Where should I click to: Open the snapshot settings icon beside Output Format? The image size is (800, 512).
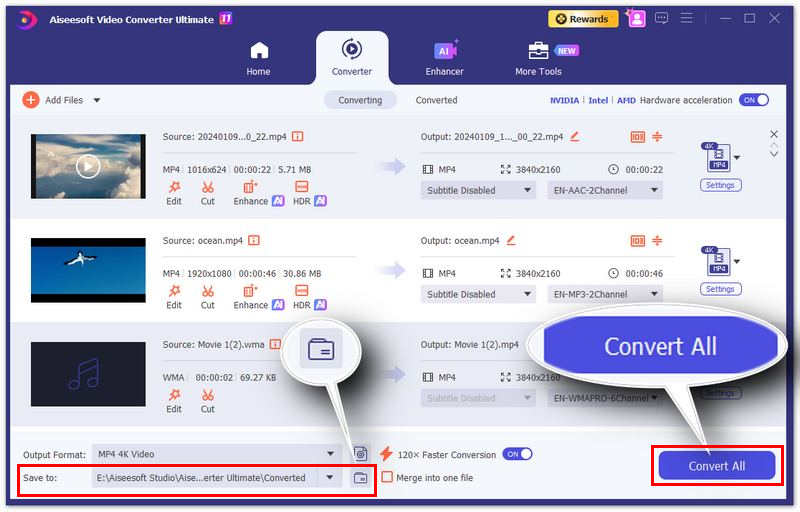click(x=360, y=454)
